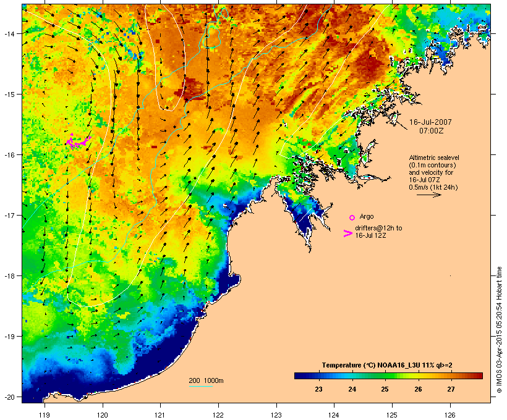
Task: Click the latitude axis label -14
Action: 9,33
